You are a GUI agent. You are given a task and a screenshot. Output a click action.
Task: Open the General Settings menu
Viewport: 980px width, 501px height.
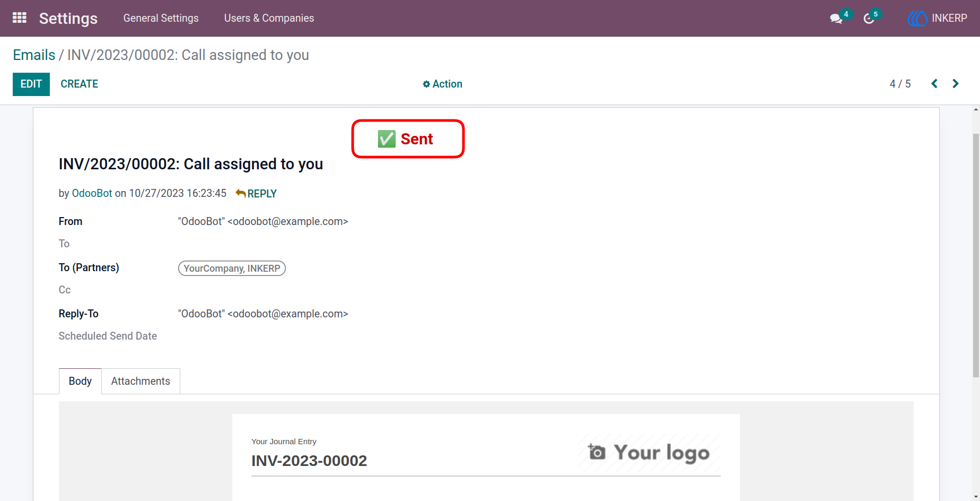point(161,18)
